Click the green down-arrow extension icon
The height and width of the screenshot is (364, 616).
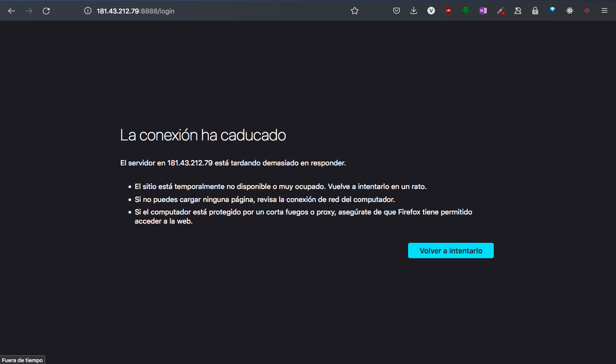click(x=466, y=11)
